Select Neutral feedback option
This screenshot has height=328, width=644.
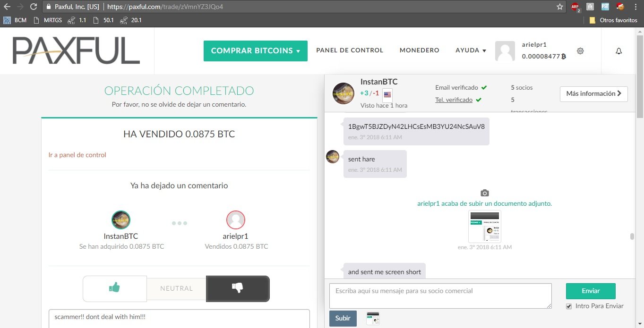tap(177, 288)
